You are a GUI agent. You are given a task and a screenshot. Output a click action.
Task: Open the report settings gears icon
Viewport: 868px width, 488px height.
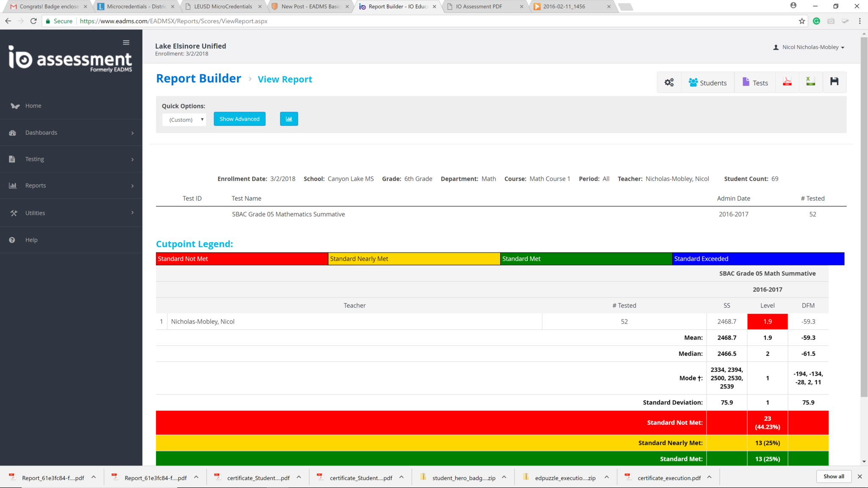[x=669, y=83]
